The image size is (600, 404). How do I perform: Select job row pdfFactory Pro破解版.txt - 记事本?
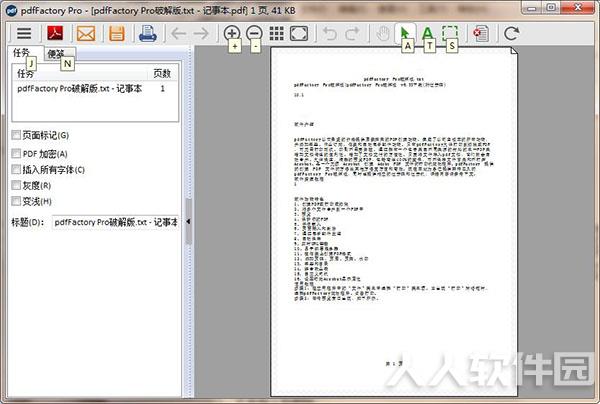(x=95, y=89)
